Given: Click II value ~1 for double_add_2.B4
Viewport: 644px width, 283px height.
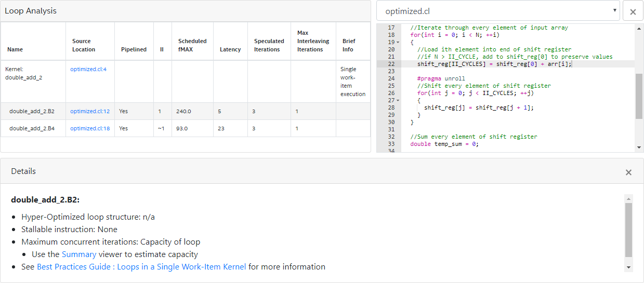Looking at the screenshot, I should pos(162,128).
